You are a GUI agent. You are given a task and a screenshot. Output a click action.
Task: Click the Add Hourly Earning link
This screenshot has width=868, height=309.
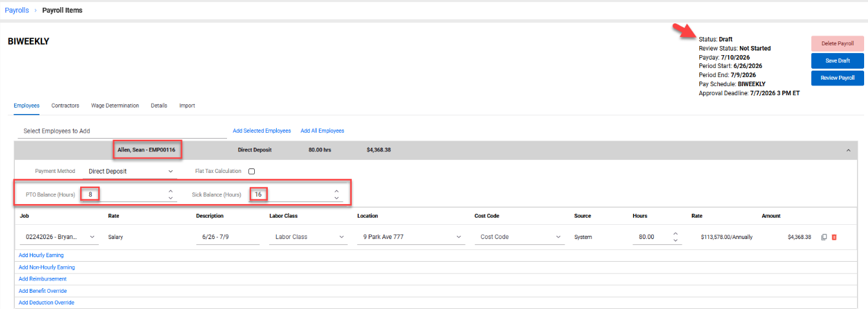(41, 255)
